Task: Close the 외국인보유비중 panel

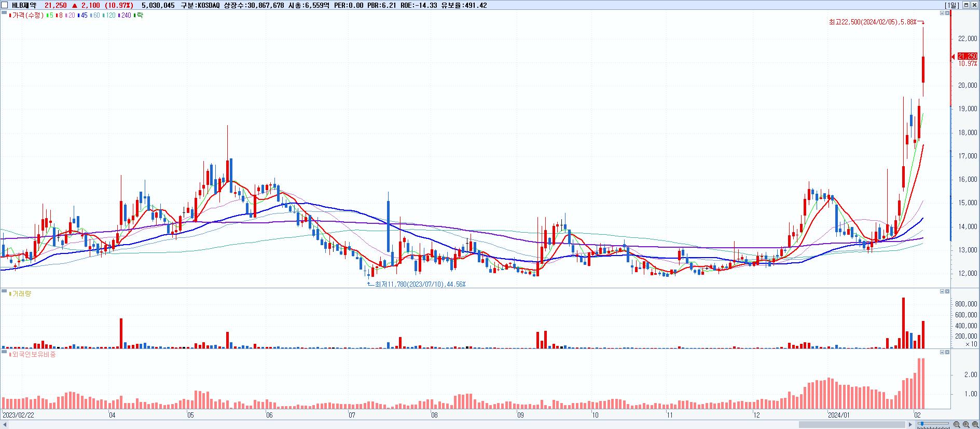Action: (947, 352)
